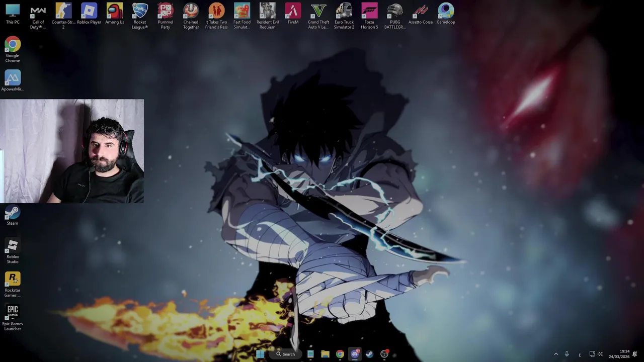Screen dimensions: 644x362
Task: Select the Steam desktop icon
Action: click(x=13, y=215)
